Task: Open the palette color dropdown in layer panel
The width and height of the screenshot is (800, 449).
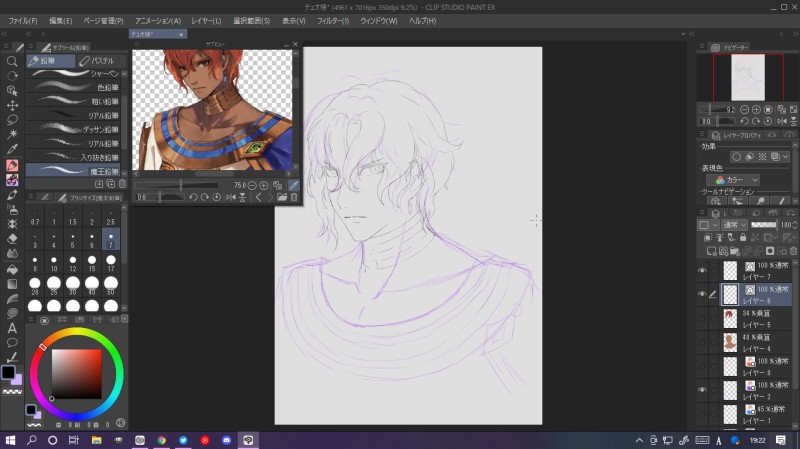Action: tap(708, 225)
